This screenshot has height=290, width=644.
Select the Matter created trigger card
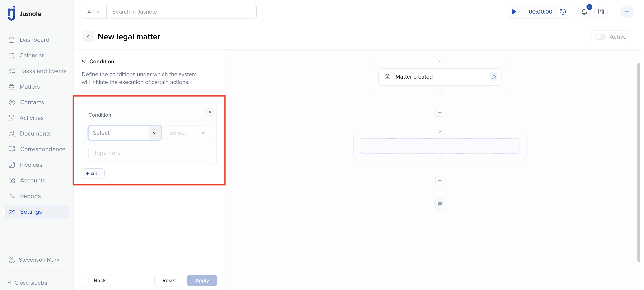coord(439,77)
